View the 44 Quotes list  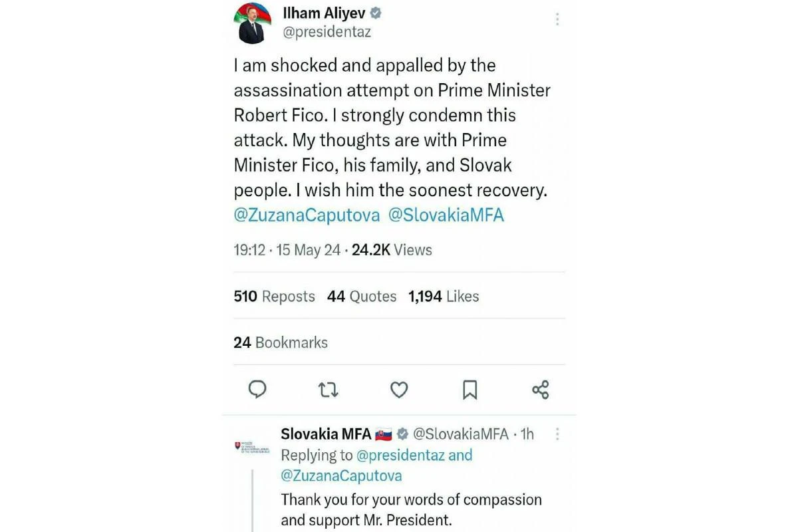click(x=362, y=297)
